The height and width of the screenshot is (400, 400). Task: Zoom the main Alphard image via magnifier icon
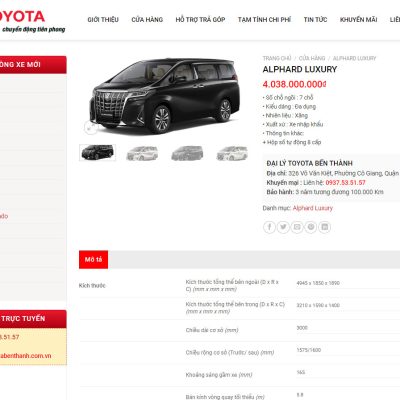point(91,128)
